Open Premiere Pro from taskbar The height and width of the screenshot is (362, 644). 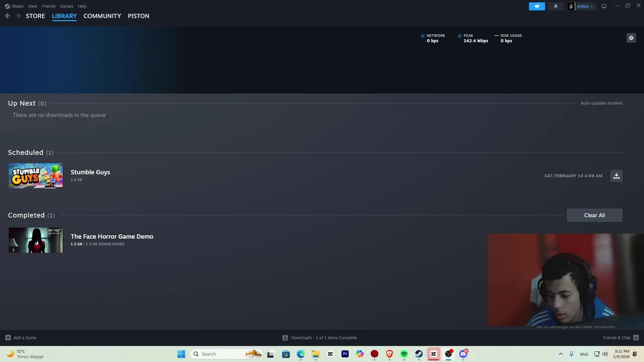pyautogui.click(x=345, y=354)
